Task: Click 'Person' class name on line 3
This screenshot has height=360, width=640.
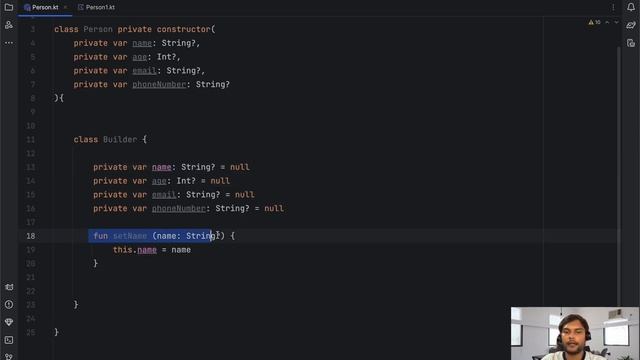Action: click(x=98, y=29)
